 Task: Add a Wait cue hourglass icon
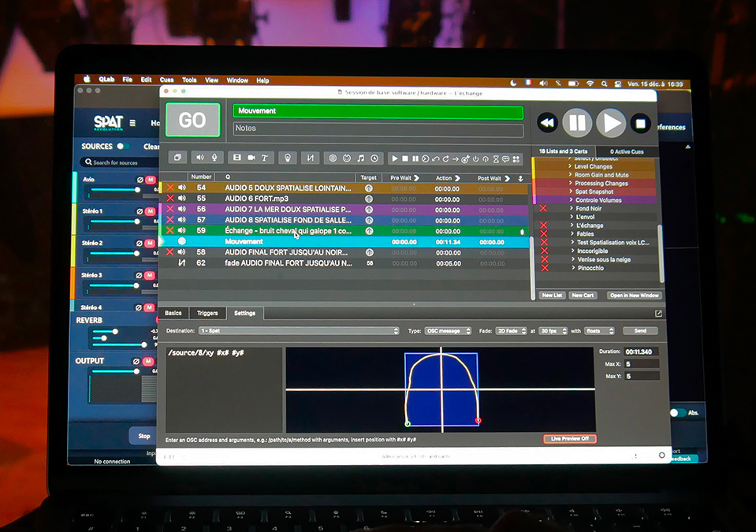pos(496,159)
